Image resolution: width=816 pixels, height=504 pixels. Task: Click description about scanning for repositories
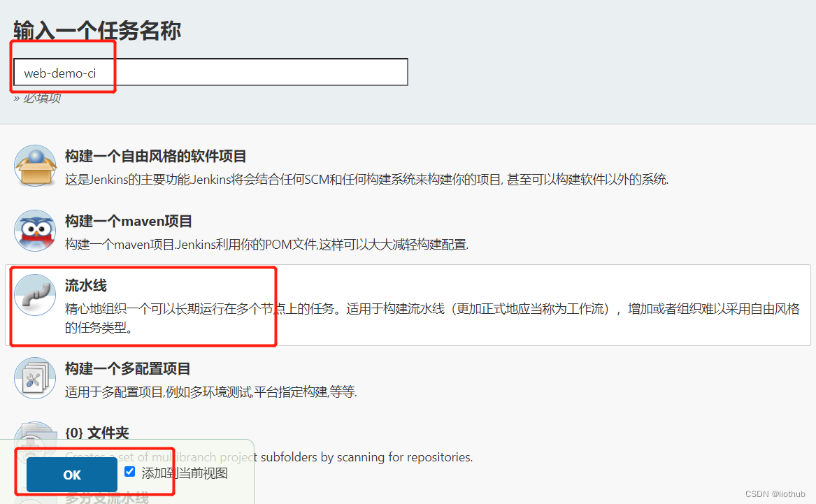[269, 457]
